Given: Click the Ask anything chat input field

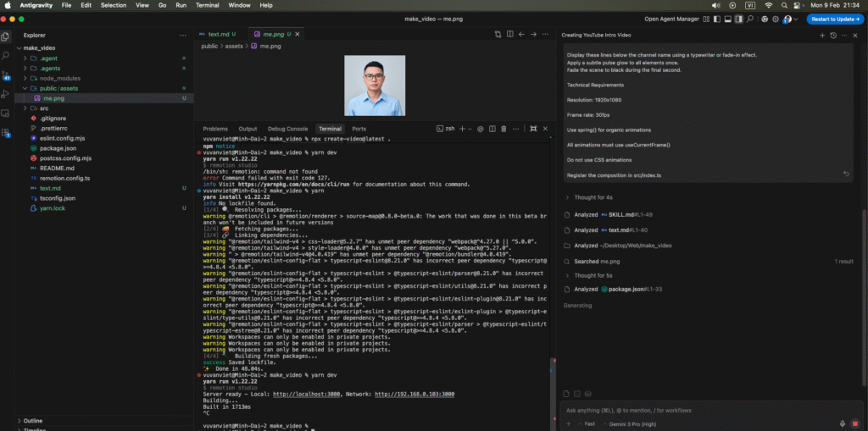Looking at the screenshot, I should pyautogui.click(x=695, y=410).
